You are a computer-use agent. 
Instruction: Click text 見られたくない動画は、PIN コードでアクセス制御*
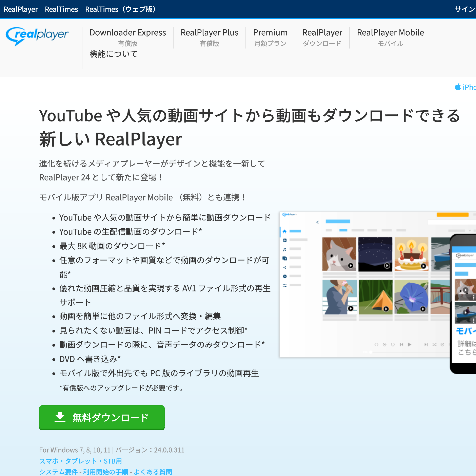pyautogui.click(x=154, y=330)
